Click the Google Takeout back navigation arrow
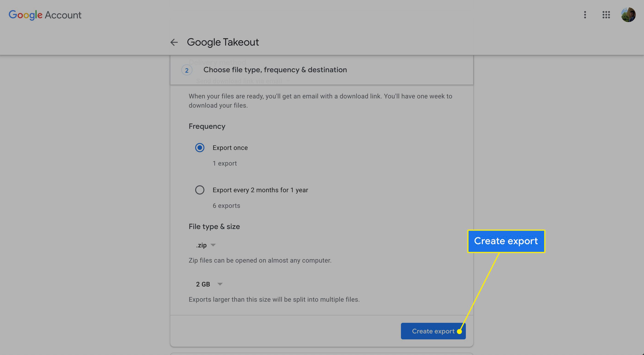Screen dimensions: 644x355 click(174, 42)
